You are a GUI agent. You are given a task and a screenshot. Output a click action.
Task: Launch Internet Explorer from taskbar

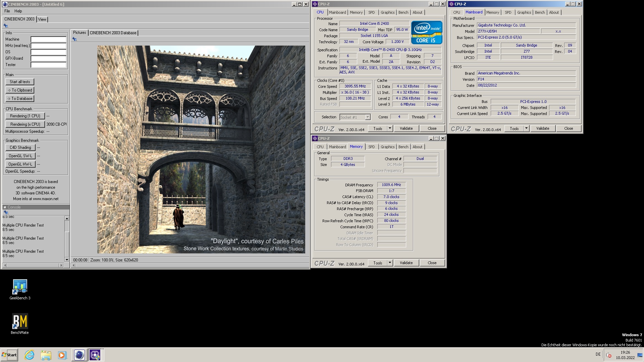30,355
